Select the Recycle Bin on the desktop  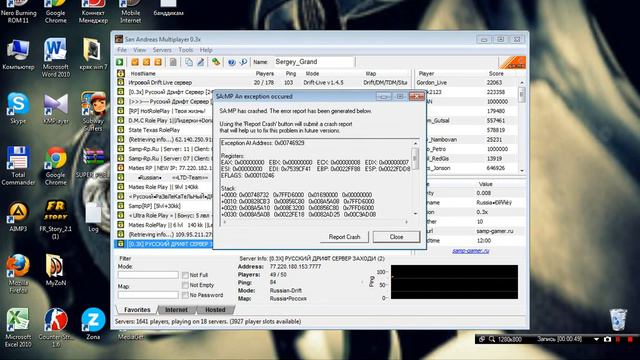pos(618,320)
